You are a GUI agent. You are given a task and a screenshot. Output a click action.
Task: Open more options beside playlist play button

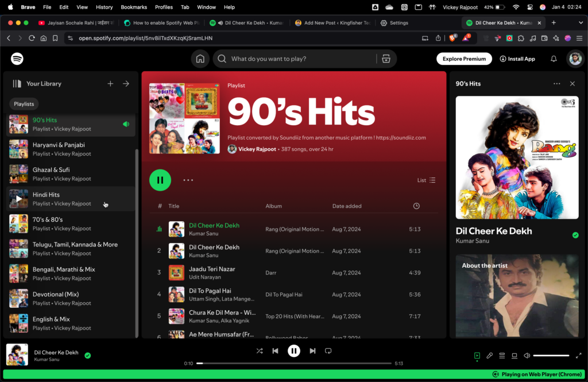pos(188,180)
